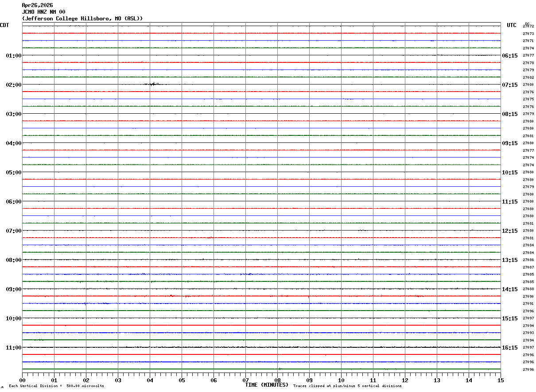This screenshot has width=536, height=392.
Task: Click the 12:15 UTC time label
Action: (510, 231)
